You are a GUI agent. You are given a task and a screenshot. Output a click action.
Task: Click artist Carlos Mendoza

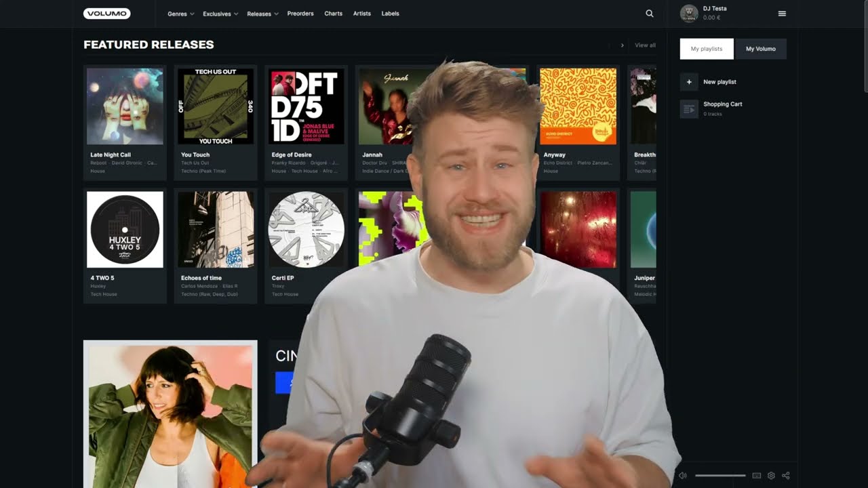tap(199, 287)
